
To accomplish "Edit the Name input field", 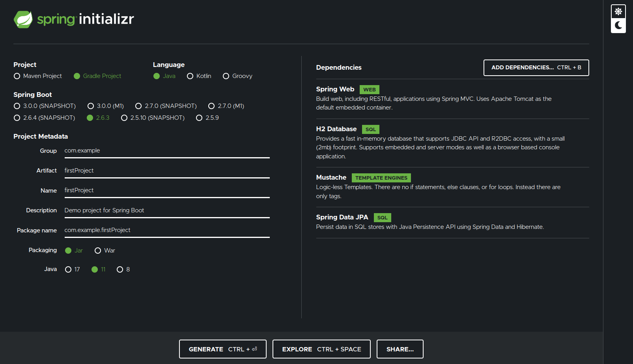I will click(x=167, y=191).
